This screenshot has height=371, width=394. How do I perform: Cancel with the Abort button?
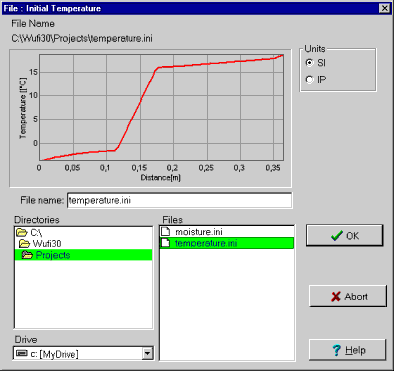348,296
